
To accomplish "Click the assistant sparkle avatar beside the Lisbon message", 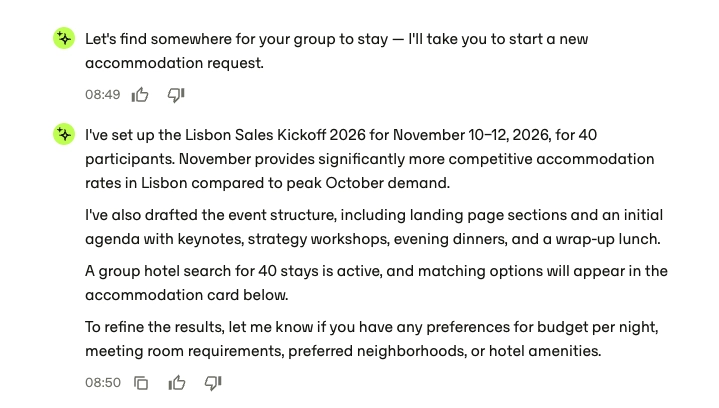I will [64, 134].
